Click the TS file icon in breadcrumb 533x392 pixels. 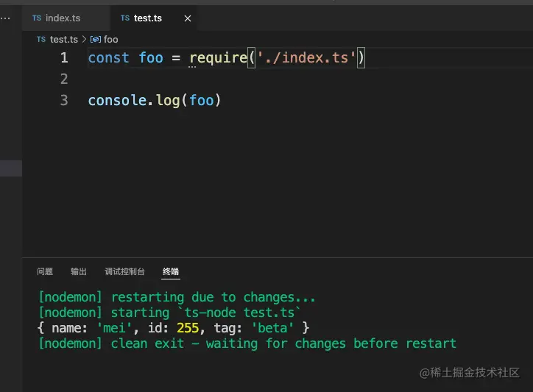[x=41, y=39]
